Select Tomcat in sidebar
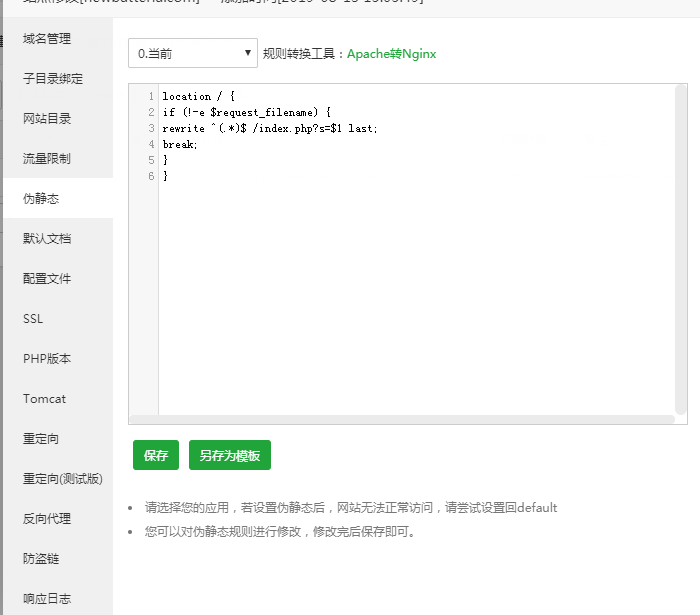Screen dimensions: 700x615 pyautogui.click(x=44, y=399)
